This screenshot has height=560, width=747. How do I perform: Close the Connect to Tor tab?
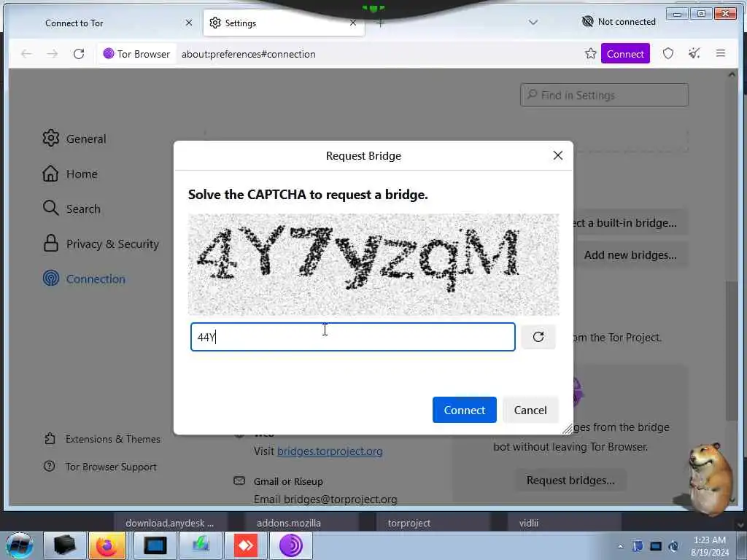pyautogui.click(x=189, y=23)
